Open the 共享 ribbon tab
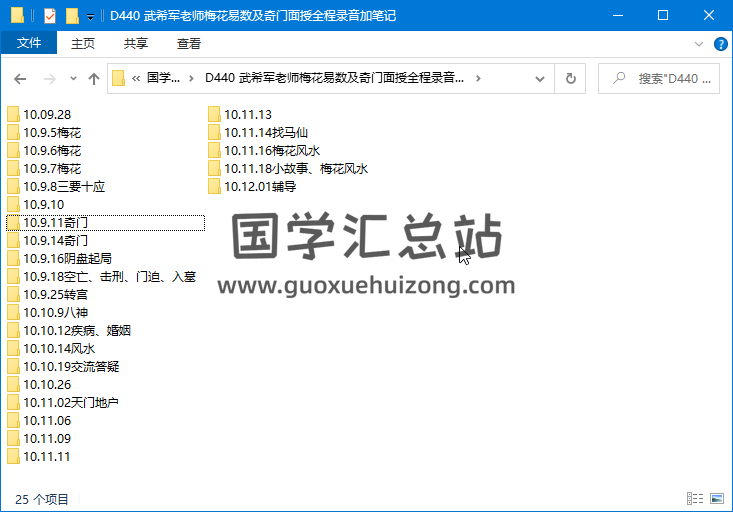This screenshot has width=733, height=512. click(136, 43)
